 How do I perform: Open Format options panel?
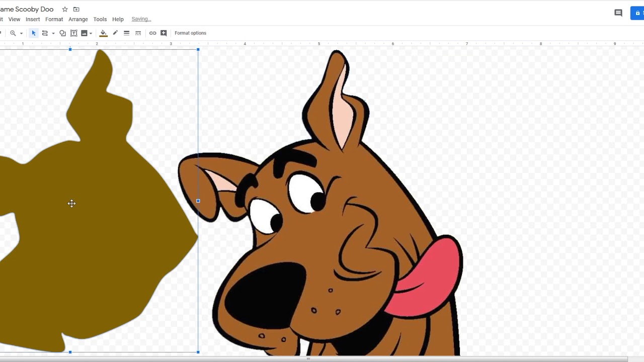[x=190, y=33]
